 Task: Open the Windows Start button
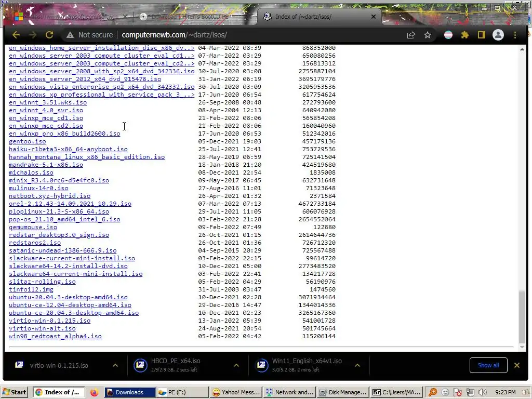point(14,392)
